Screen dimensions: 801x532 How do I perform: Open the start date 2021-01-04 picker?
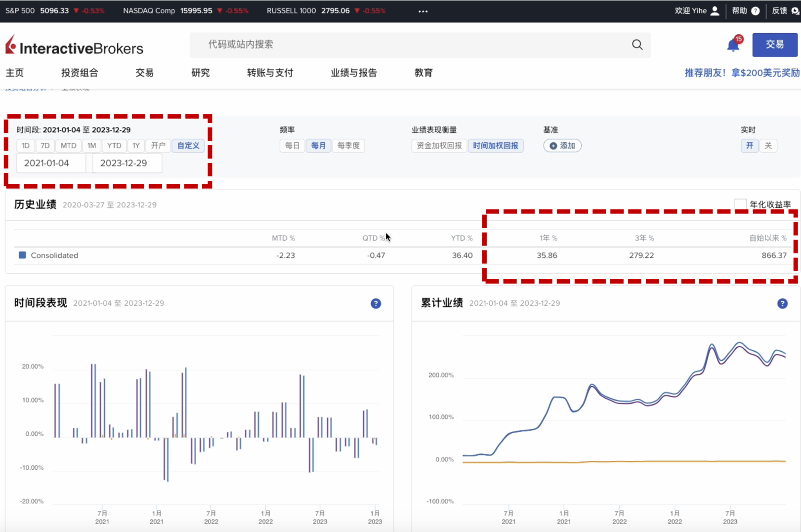[x=51, y=163]
